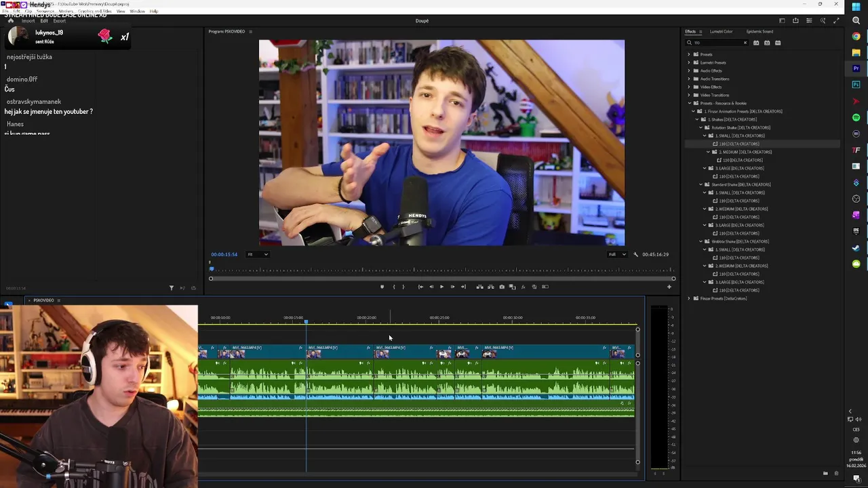The width and height of the screenshot is (868, 488).
Task: Click the timeline ruler at 00:00:25:00
Action: (439, 318)
